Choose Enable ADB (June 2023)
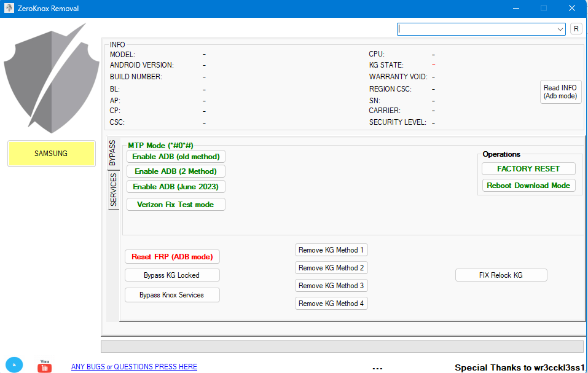This screenshot has width=588, height=373. tap(176, 187)
